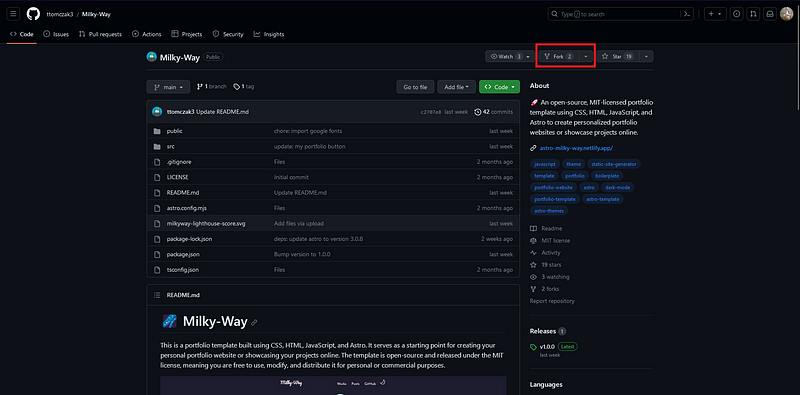Expand the Add file dropdown
This screenshot has width=800, height=395.
456,87
